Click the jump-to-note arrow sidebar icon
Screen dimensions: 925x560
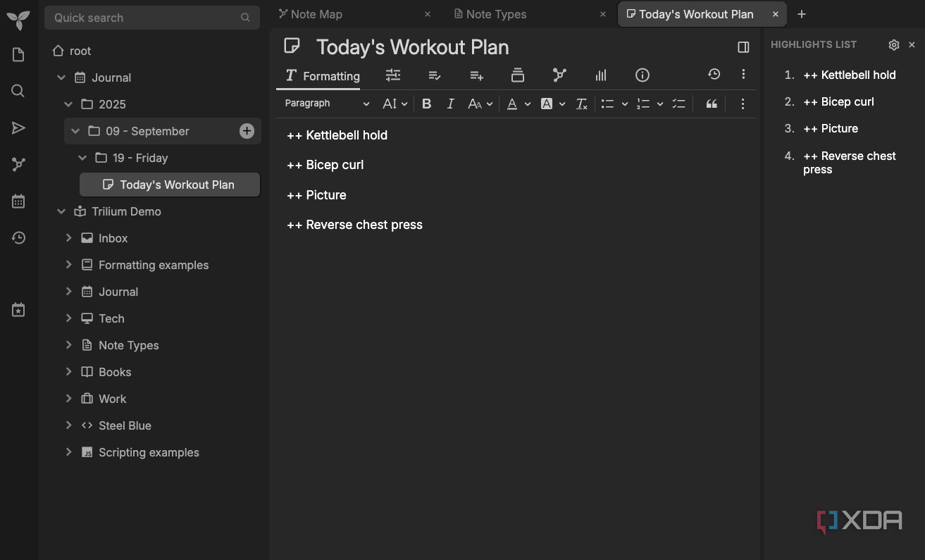[18, 127]
